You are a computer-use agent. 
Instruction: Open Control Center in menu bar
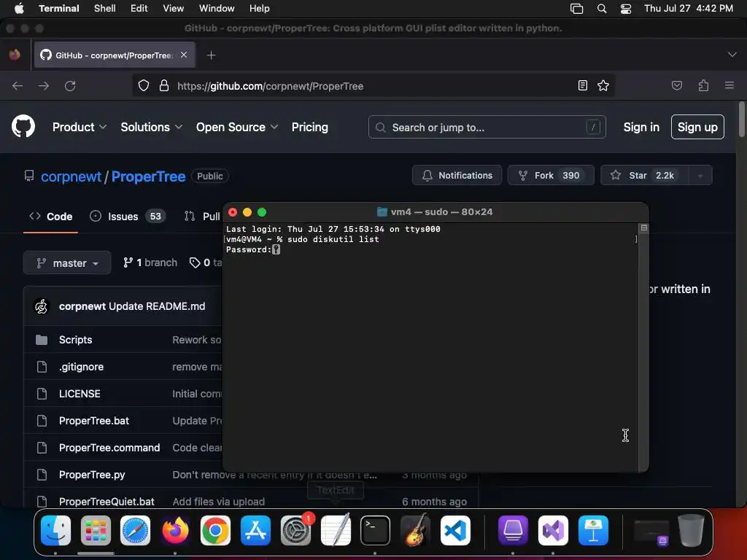coord(625,8)
